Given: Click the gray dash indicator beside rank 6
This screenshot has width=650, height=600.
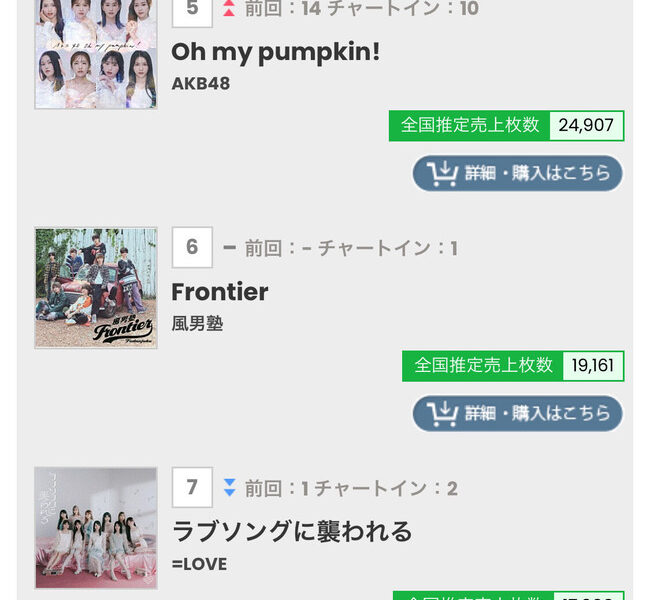Looking at the screenshot, I should tap(229, 247).
